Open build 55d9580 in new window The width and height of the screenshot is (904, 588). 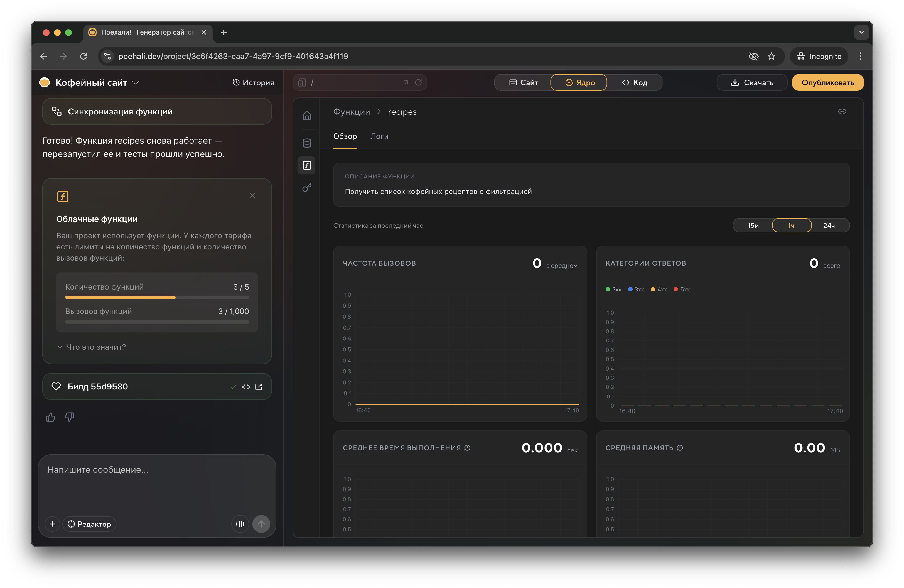pyautogui.click(x=259, y=387)
